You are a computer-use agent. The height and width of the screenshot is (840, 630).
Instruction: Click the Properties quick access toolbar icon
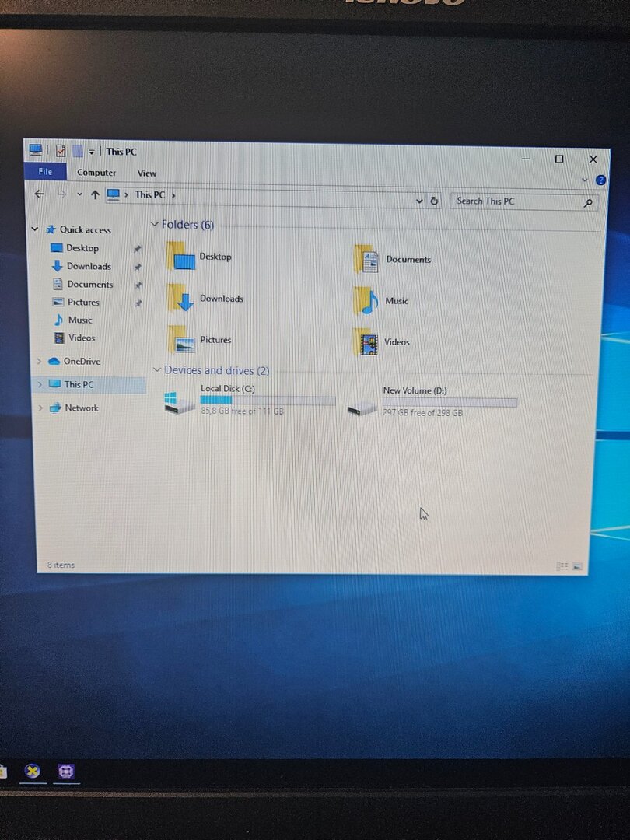pos(61,151)
